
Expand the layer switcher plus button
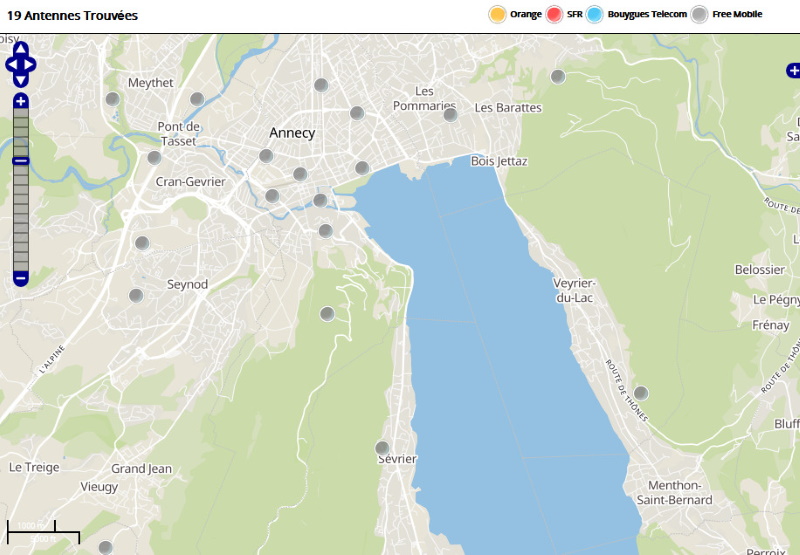(x=793, y=70)
